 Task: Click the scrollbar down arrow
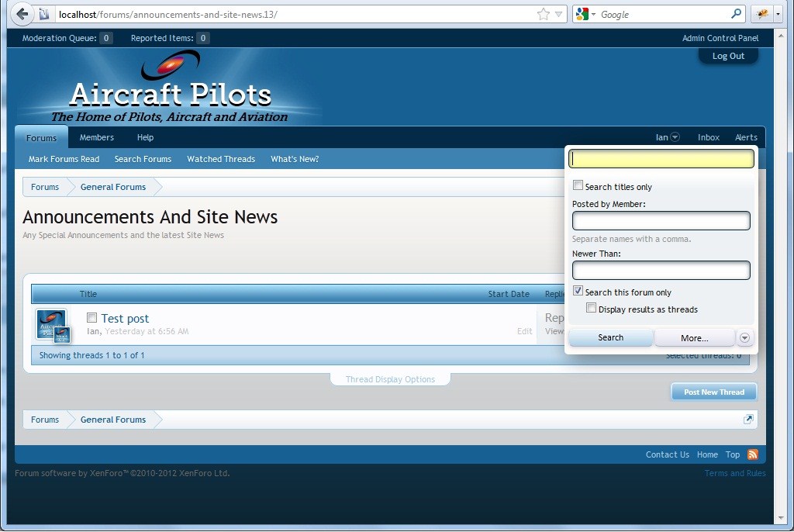pos(780,518)
